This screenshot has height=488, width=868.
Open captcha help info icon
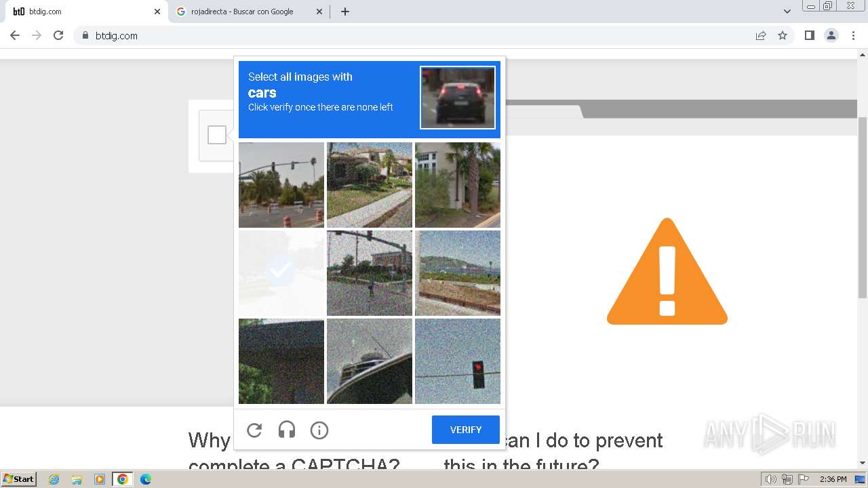(x=319, y=430)
